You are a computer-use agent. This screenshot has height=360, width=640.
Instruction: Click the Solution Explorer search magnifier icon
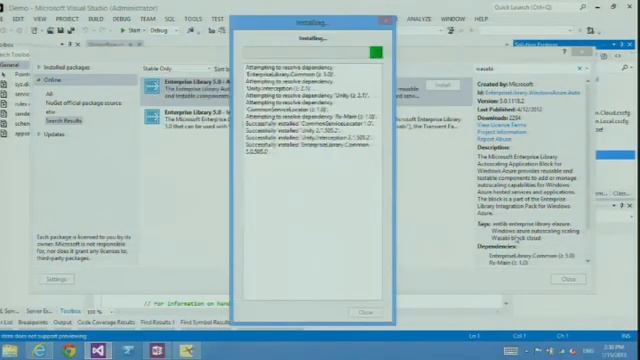(625, 68)
